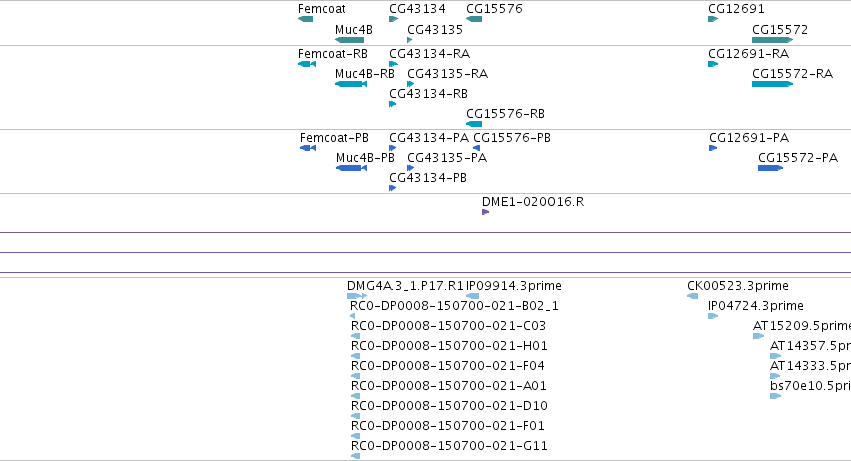This screenshot has width=851, height=461.
Task: Click the Femcoat-RB transcript label
Action: tap(333, 54)
